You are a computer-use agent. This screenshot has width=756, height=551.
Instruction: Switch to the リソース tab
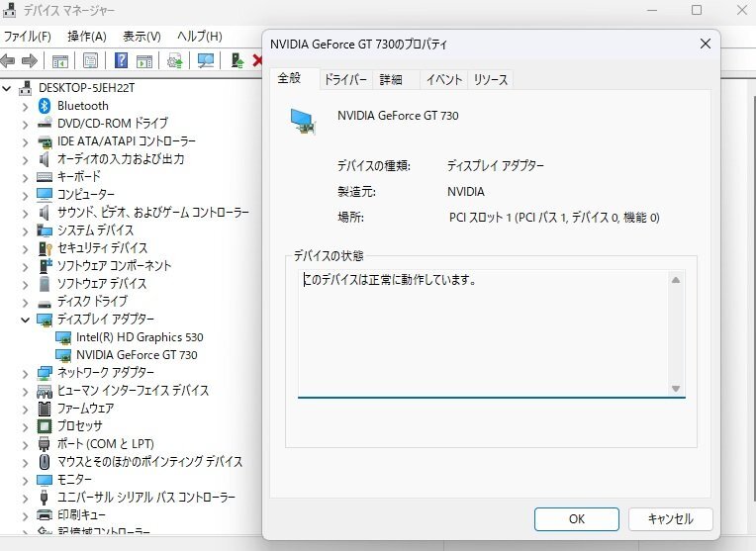(491, 79)
